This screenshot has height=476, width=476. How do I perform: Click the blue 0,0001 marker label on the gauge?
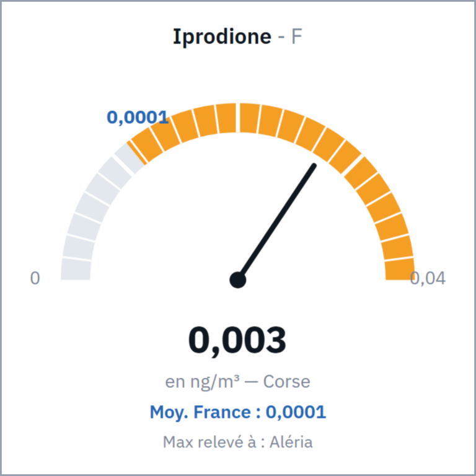coord(138,118)
